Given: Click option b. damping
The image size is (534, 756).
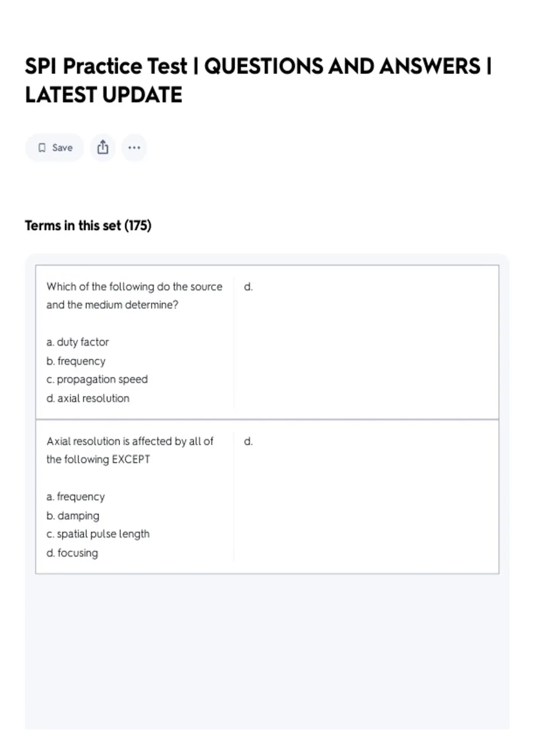Looking at the screenshot, I should click(x=73, y=516).
